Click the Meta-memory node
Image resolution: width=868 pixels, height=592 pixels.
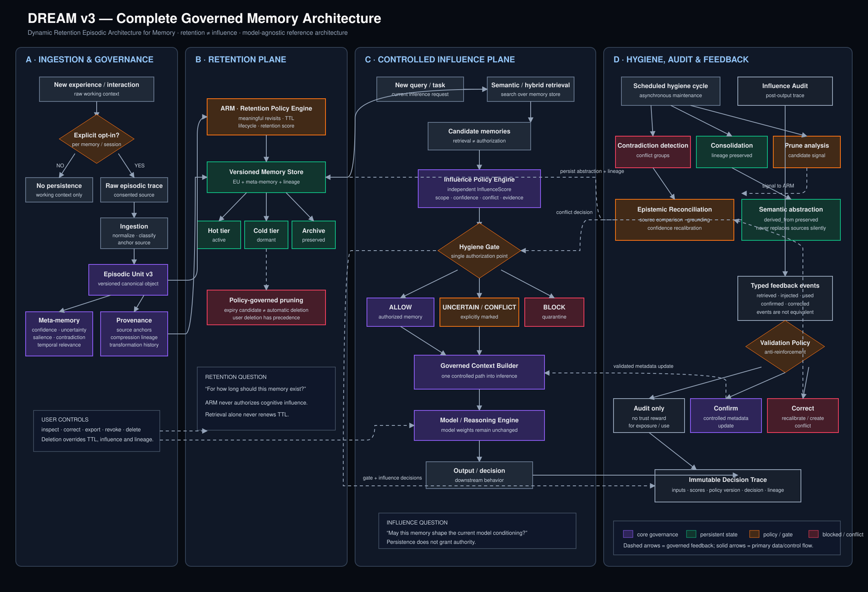coord(59,334)
